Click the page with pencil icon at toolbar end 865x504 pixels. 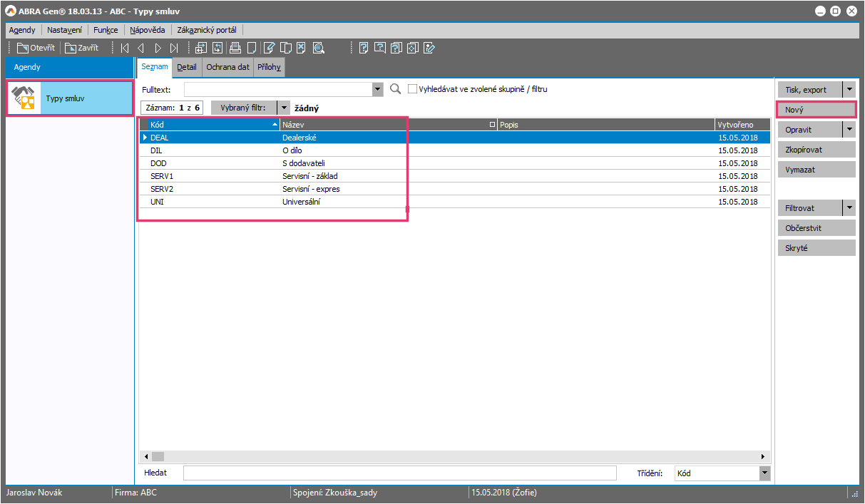[429, 48]
